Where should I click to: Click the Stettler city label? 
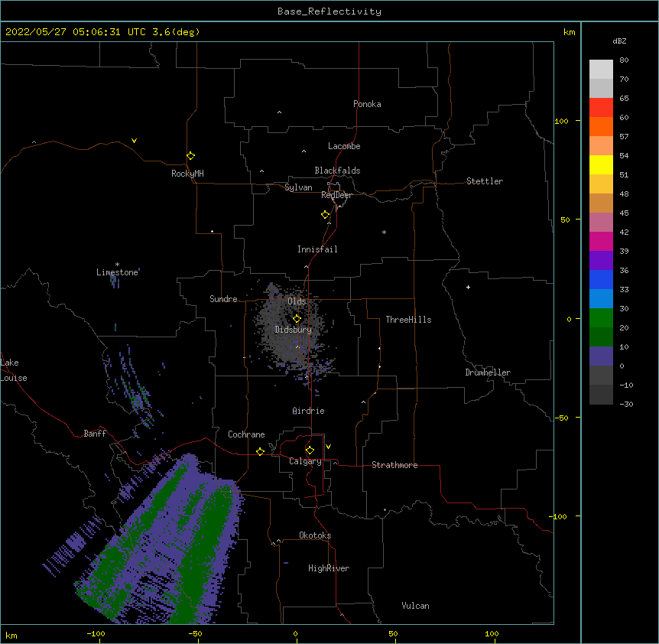pyautogui.click(x=485, y=181)
